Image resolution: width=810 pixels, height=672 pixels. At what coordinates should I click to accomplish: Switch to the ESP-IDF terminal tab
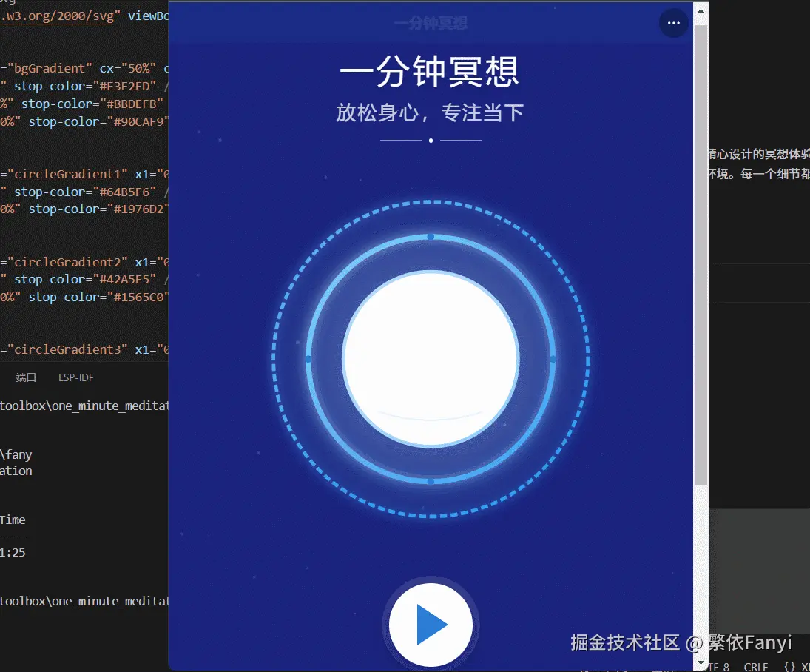[x=75, y=377]
